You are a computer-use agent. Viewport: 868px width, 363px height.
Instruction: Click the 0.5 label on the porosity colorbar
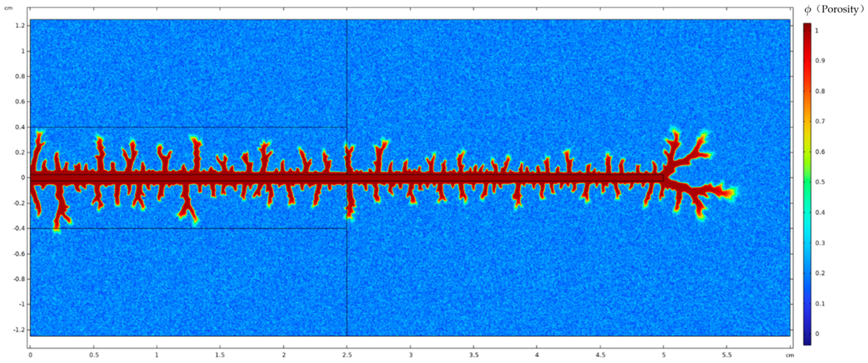pyautogui.click(x=820, y=182)
